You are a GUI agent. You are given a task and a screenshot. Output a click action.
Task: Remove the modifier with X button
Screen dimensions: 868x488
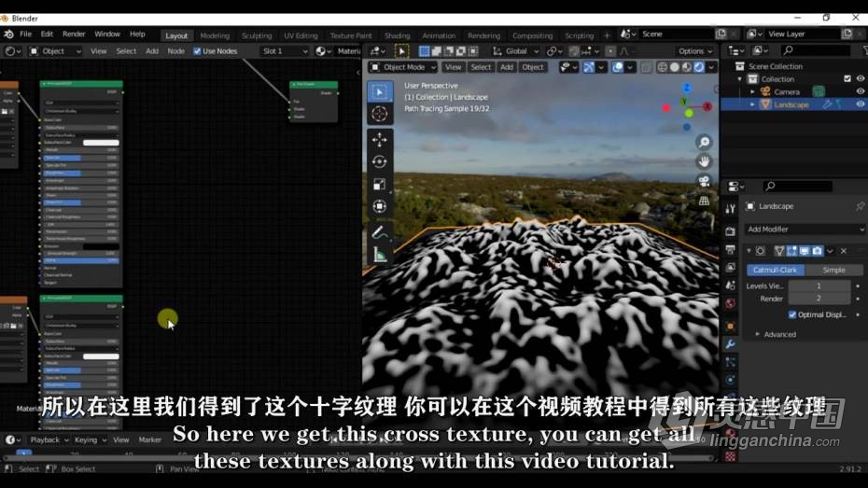pos(843,251)
